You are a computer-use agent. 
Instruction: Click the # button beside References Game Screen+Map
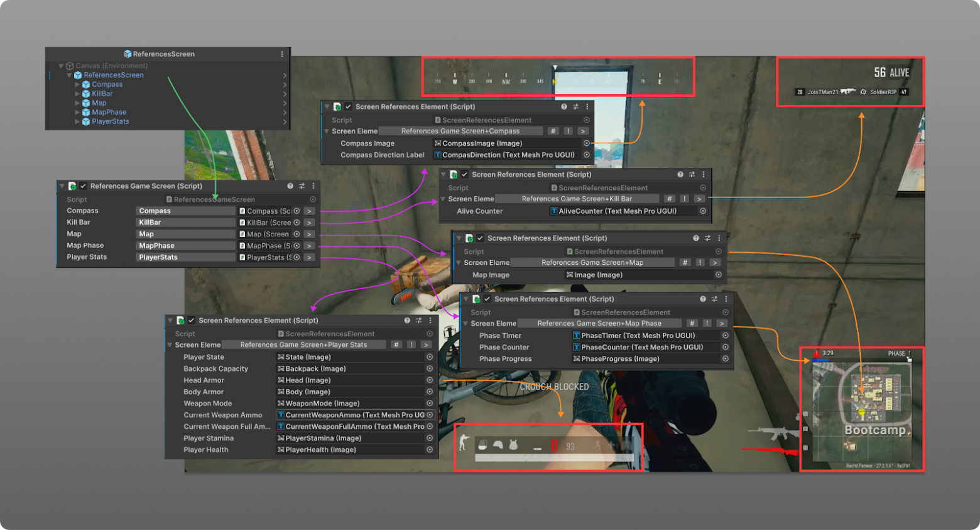(685, 263)
